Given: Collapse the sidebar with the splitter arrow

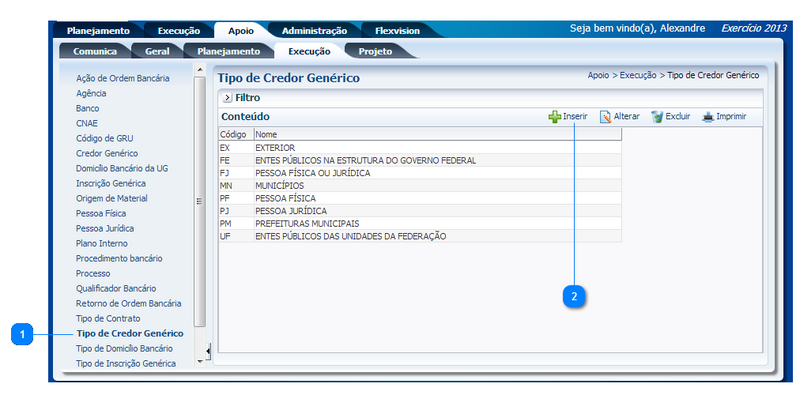Looking at the screenshot, I should click(x=208, y=351).
